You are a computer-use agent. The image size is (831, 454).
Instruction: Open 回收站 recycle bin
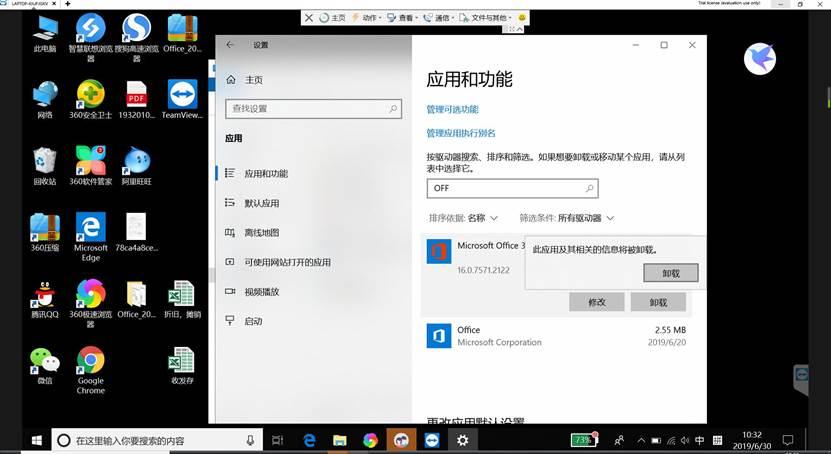45,165
